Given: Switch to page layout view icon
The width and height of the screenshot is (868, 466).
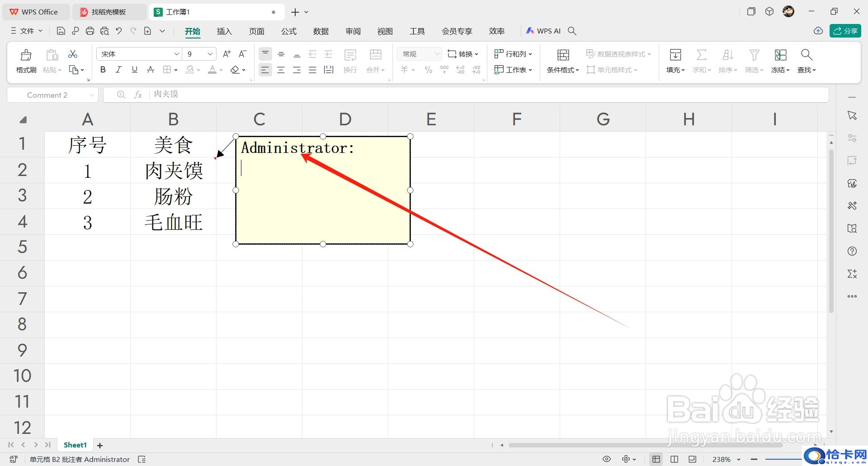Looking at the screenshot, I should (674, 459).
